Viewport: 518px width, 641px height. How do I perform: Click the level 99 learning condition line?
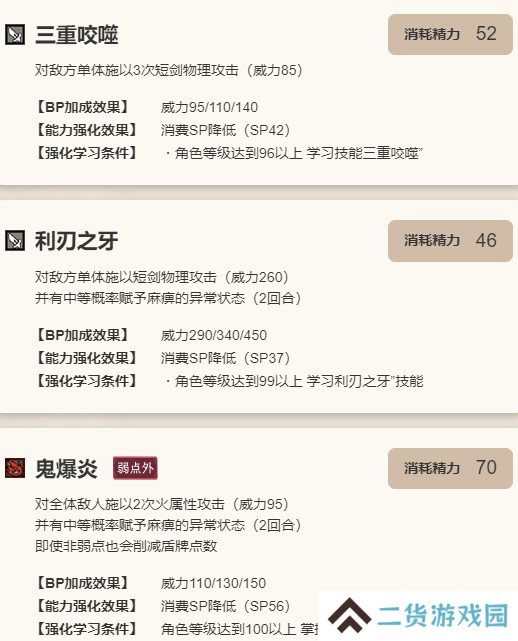pos(294,381)
